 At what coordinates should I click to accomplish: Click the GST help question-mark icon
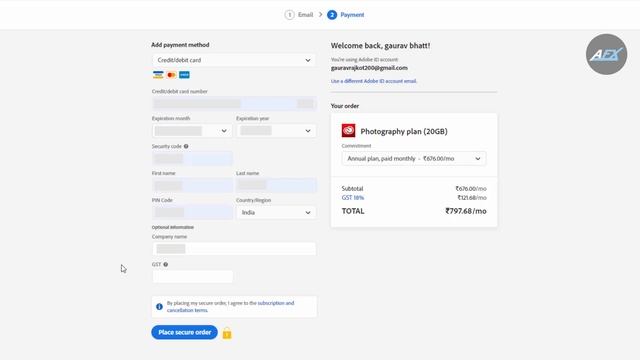[x=166, y=264]
